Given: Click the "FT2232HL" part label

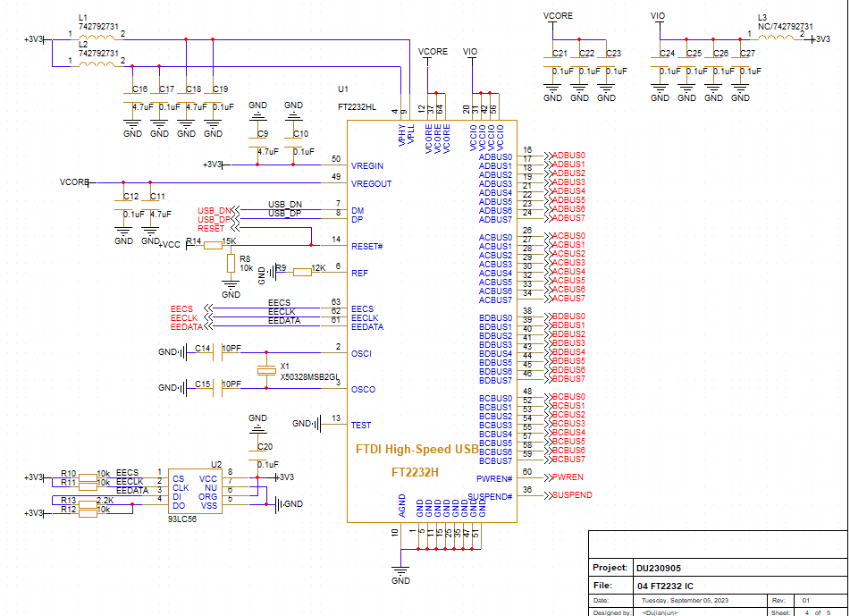Looking at the screenshot, I should tap(357, 107).
